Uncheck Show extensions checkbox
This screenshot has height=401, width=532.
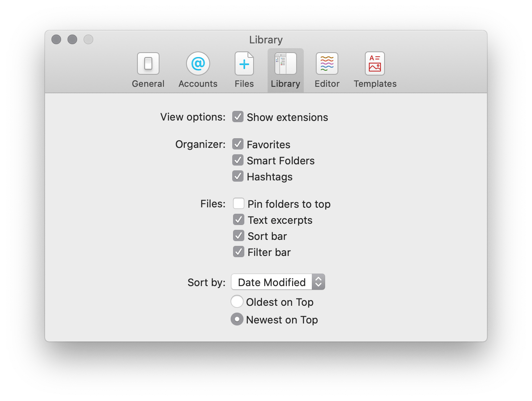238,117
